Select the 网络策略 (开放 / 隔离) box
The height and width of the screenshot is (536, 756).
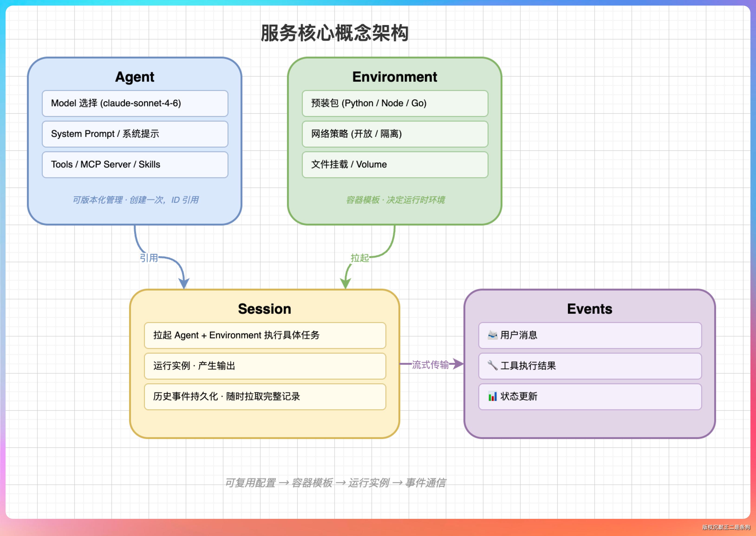click(395, 134)
